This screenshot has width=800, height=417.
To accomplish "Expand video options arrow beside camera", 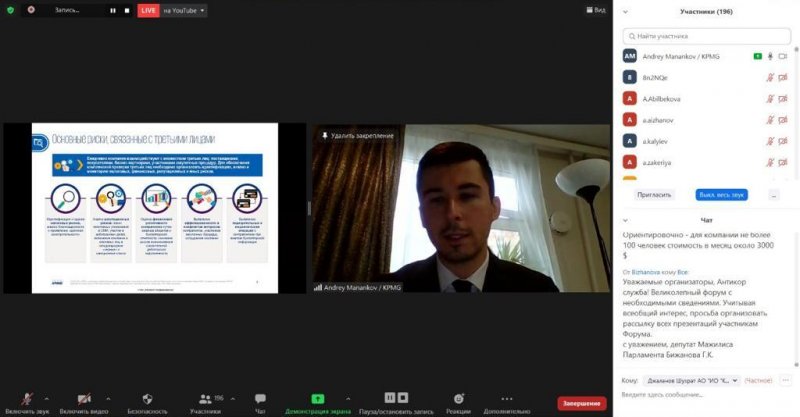I will point(107,397).
